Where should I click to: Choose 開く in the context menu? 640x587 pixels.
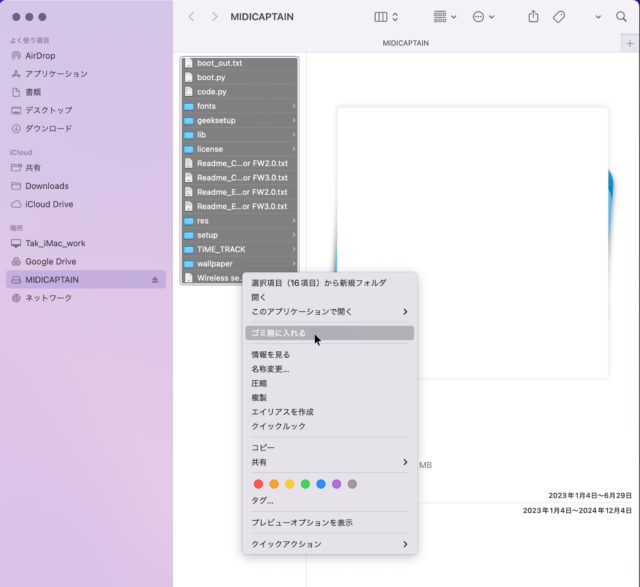pos(330,297)
